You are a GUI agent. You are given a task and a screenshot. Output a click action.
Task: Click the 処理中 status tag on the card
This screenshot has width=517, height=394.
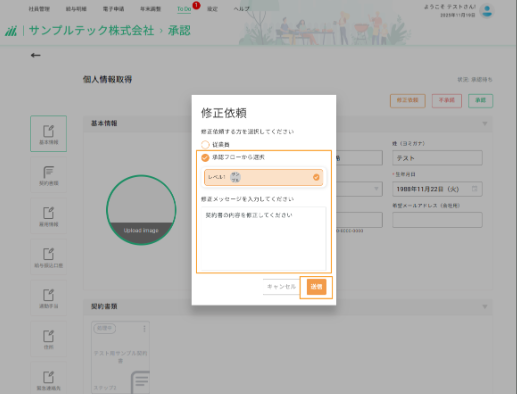coord(105,328)
